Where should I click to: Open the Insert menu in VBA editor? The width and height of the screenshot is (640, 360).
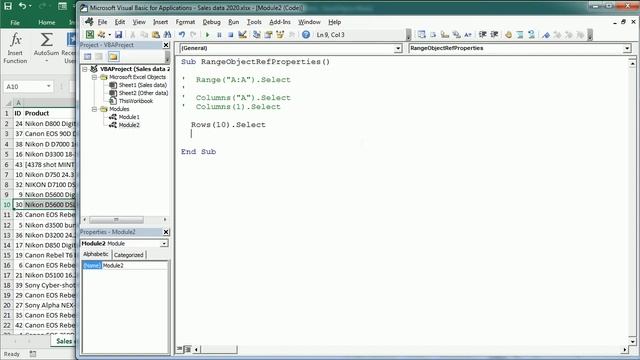(160, 22)
